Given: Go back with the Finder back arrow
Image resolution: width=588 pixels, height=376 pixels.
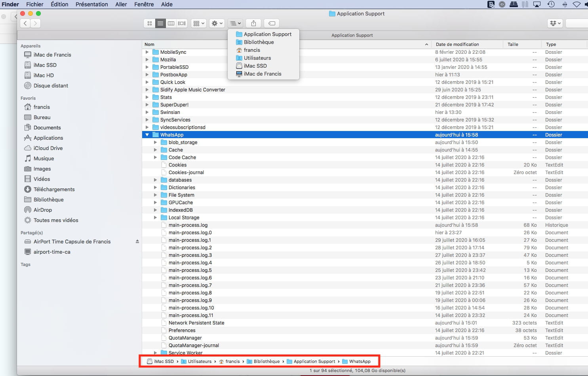Looking at the screenshot, I should click(x=25, y=23).
